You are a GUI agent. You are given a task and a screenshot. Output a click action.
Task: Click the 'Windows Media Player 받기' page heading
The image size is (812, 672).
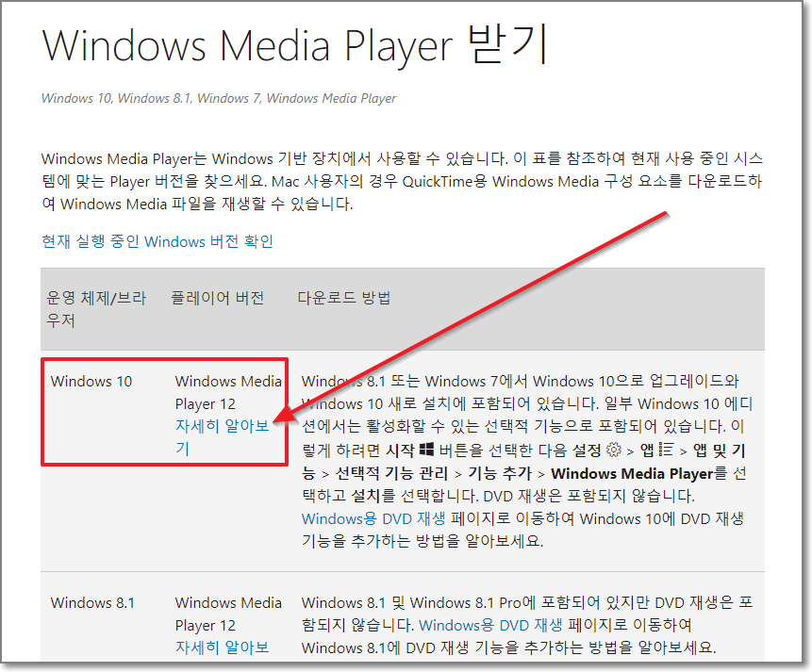(294, 46)
